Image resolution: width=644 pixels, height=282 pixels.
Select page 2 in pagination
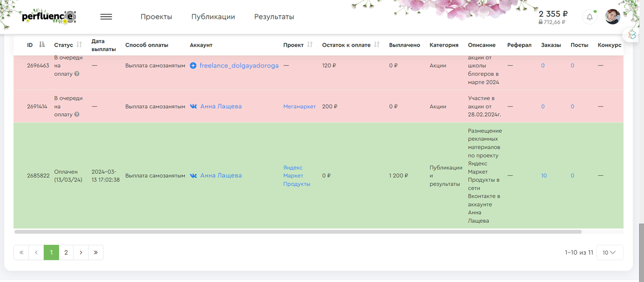coord(66,253)
